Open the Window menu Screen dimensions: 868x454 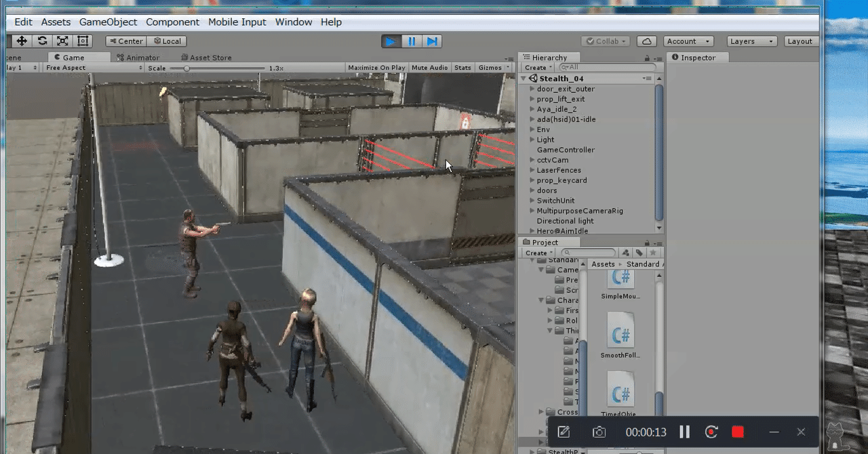(x=293, y=22)
